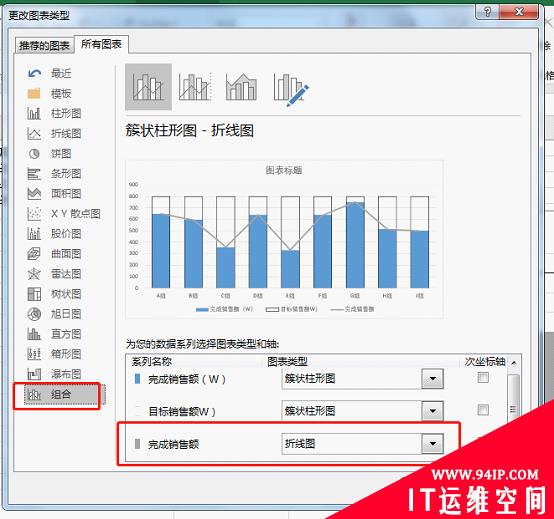This screenshot has height=519, width=554.
Task: Open chart type dropdown for 完成销售额（W）
Action: [432, 379]
